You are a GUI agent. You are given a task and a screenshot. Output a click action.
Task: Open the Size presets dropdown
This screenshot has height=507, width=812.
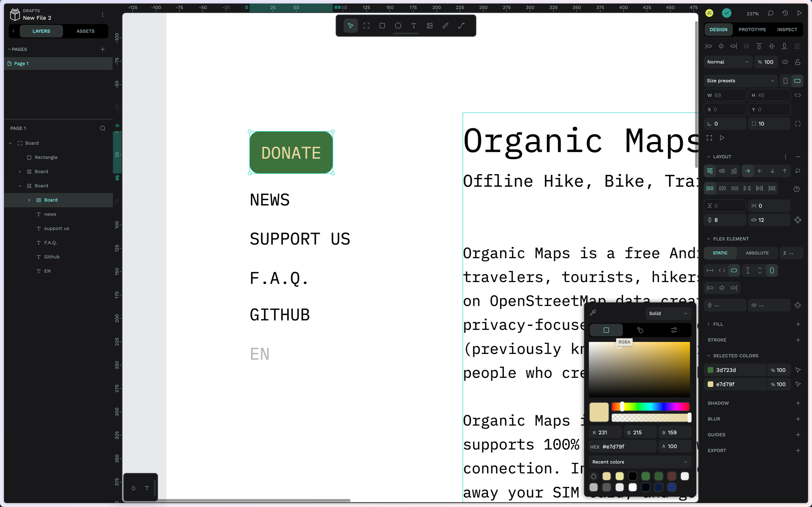point(740,81)
